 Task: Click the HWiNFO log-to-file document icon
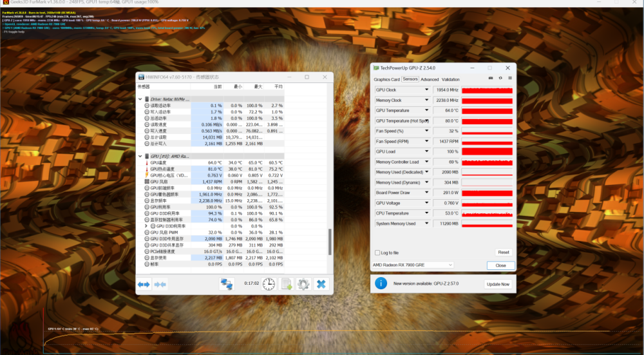[287, 284]
